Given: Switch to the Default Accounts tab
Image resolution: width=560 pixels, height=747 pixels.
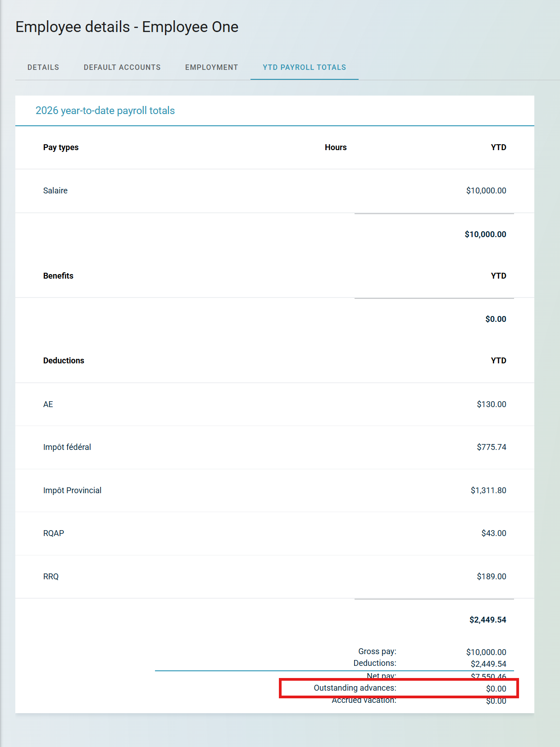Looking at the screenshot, I should click(x=122, y=68).
